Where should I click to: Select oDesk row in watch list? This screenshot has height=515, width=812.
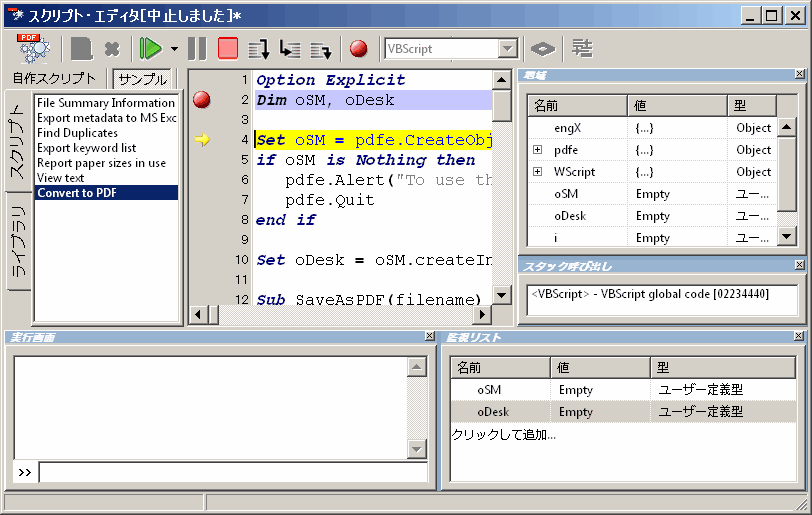pyautogui.click(x=624, y=412)
